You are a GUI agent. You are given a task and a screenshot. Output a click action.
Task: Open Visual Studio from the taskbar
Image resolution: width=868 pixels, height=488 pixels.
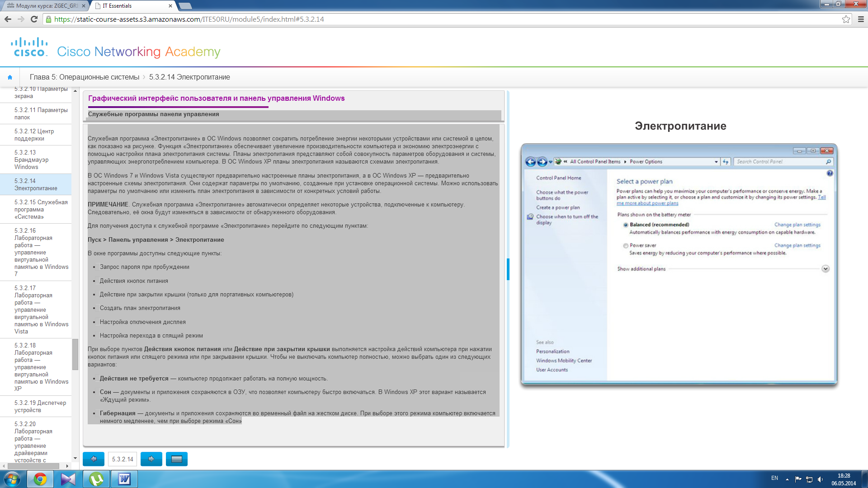coord(68,479)
